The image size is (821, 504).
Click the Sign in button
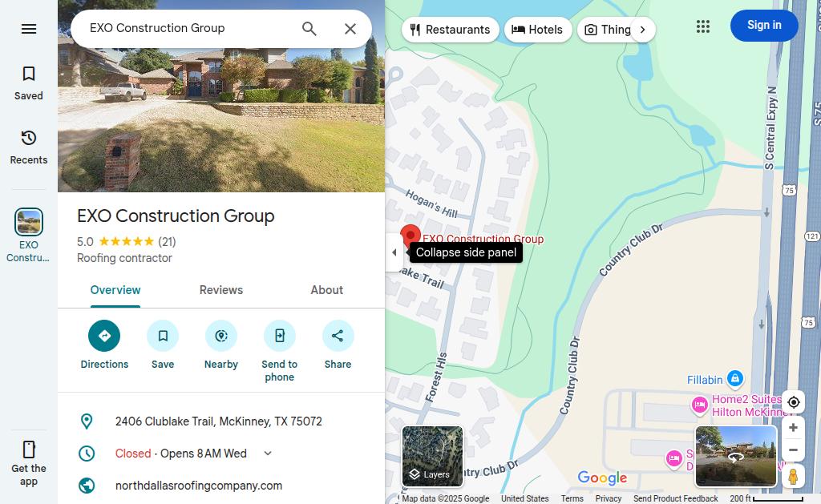pos(764,25)
